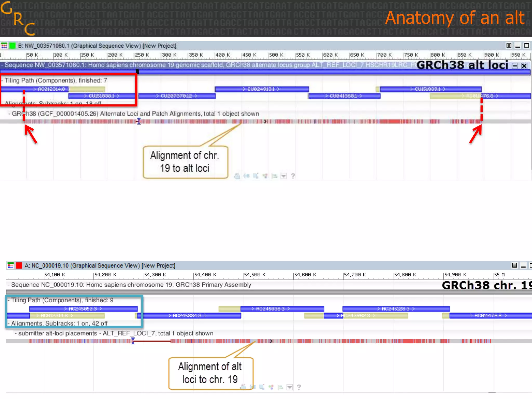Select the AC245884.3 component on chromosome 19
This screenshot has width=532, height=399.
click(188, 316)
